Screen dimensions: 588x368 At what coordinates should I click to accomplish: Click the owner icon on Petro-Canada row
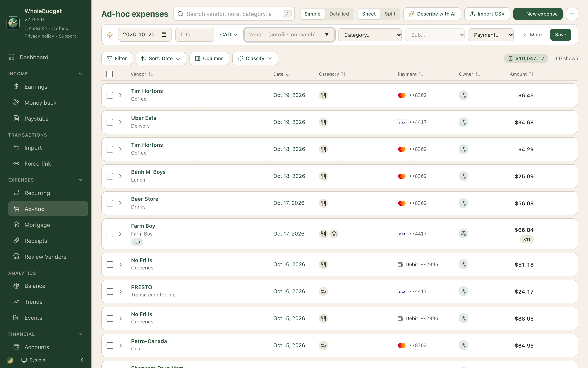click(463, 345)
